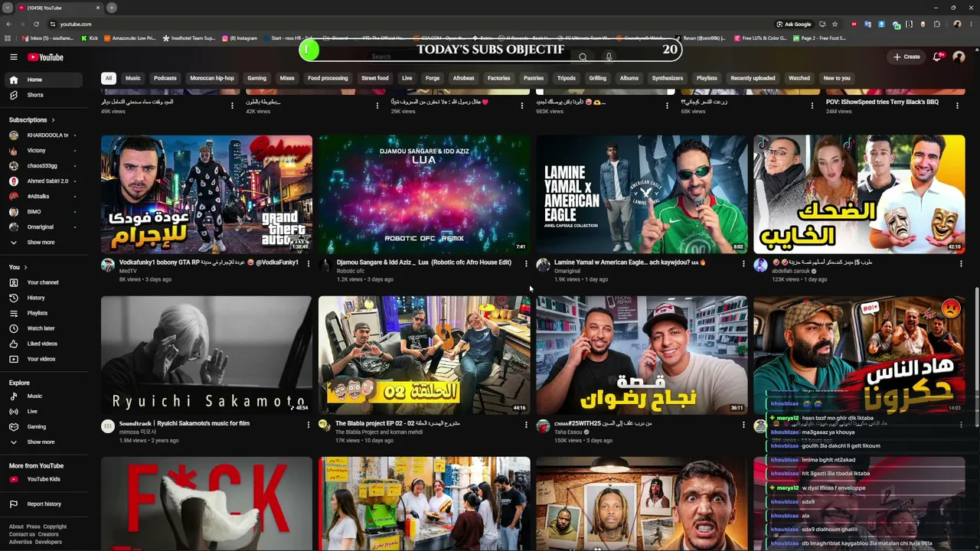The image size is (980, 551).
Task: Open the Developers footer link
Action: tap(48, 542)
